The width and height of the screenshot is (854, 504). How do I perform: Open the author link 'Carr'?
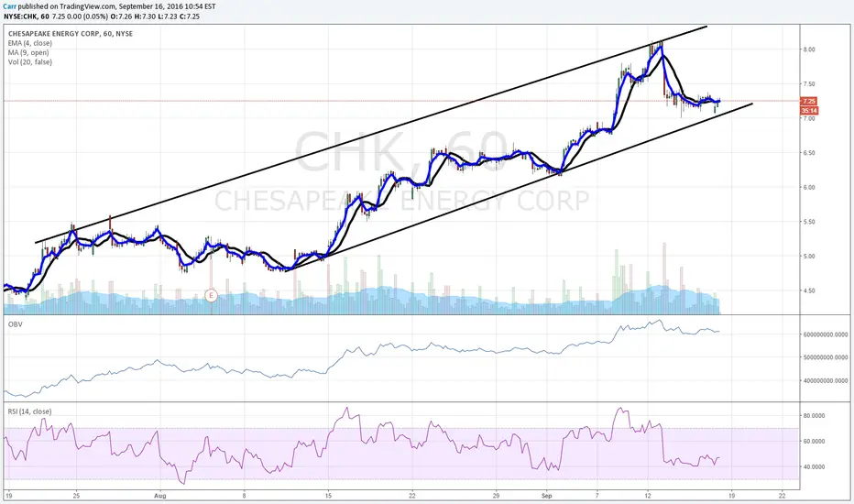click(9, 6)
